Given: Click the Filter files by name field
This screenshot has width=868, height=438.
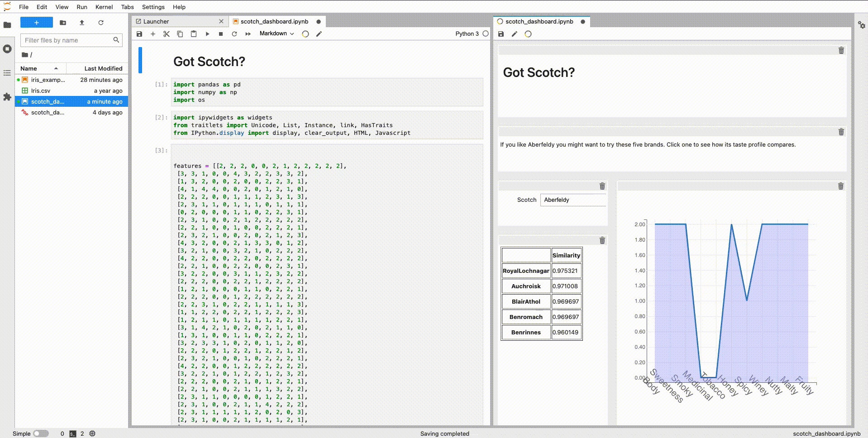Looking at the screenshot, I should [68, 40].
